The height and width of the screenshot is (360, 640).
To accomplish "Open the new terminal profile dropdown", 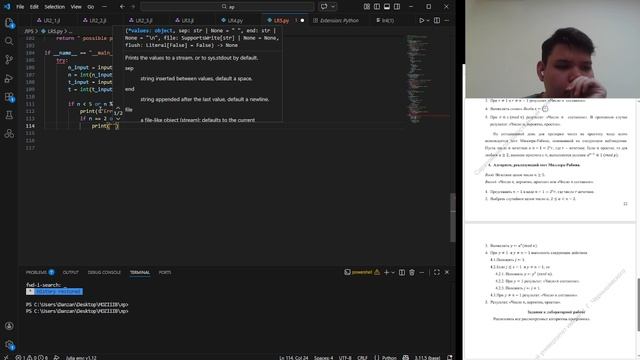I will (x=393, y=272).
